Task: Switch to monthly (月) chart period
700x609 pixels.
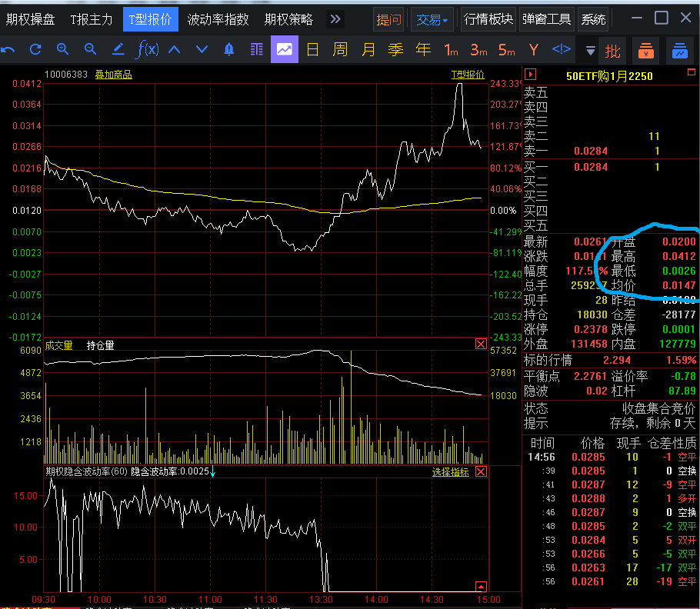Action: 368,49
